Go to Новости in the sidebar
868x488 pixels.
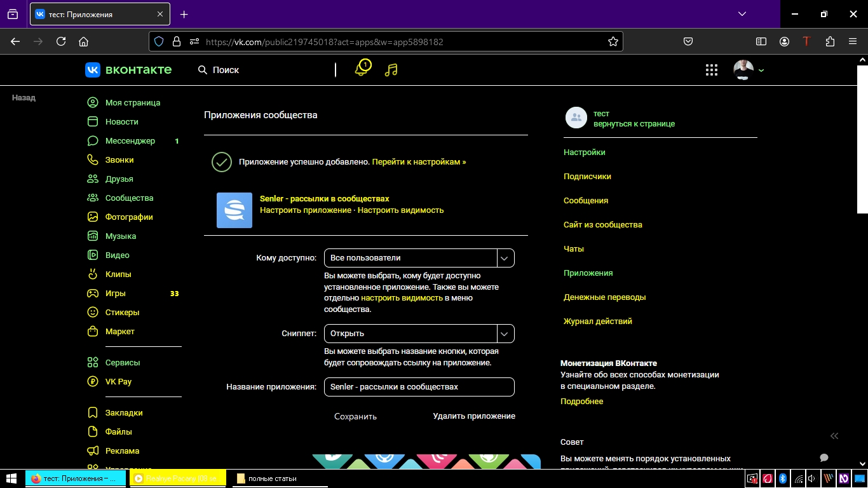(x=121, y=121)
